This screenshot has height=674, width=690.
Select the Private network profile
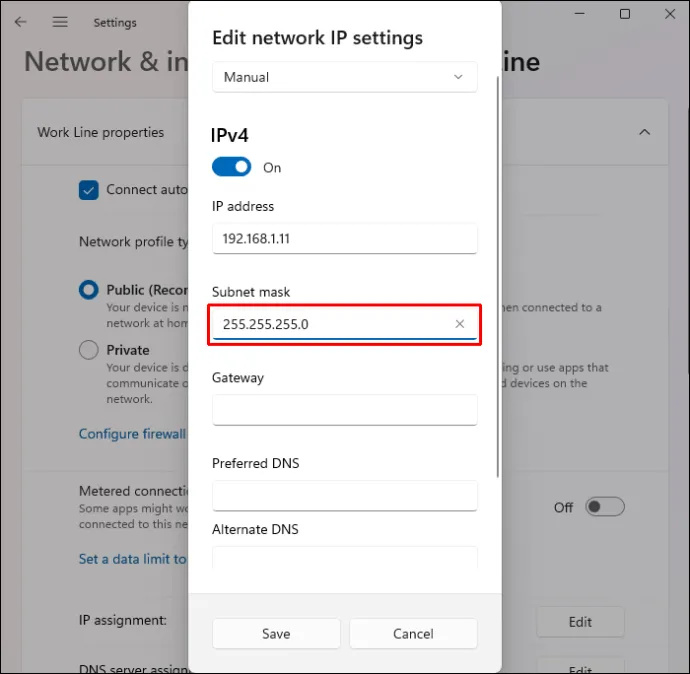tap(88, 350)
